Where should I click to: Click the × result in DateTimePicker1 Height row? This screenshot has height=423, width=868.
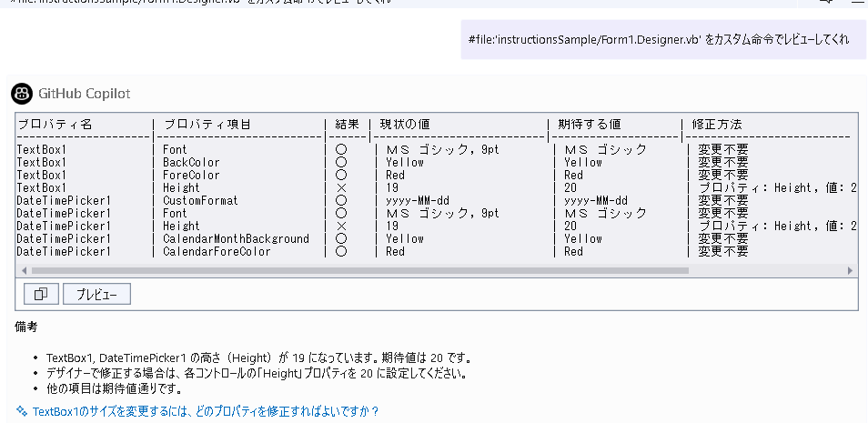click(x=341, y=226)
